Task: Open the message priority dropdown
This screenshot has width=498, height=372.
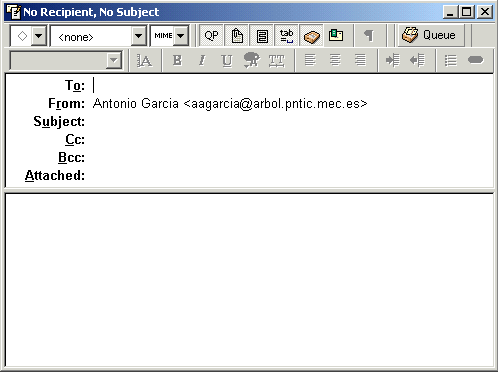Action: click(x=39, y=35)
